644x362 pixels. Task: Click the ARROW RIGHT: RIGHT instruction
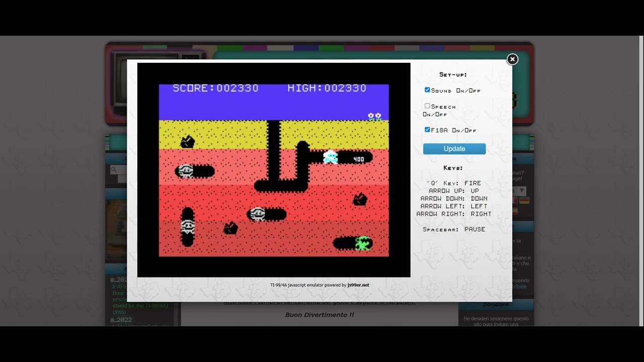[454, 214]
